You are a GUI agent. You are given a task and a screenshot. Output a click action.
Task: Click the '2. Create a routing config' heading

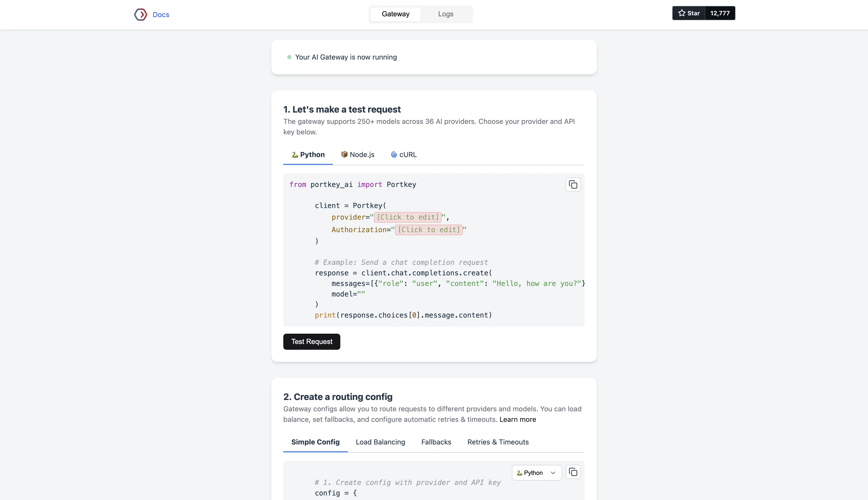tap(338, 397)
